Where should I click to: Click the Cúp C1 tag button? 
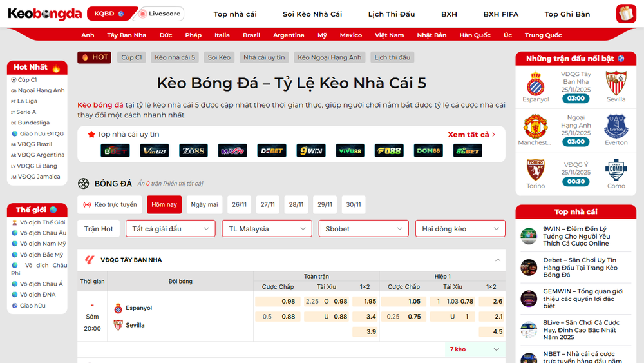click(131, 57)
